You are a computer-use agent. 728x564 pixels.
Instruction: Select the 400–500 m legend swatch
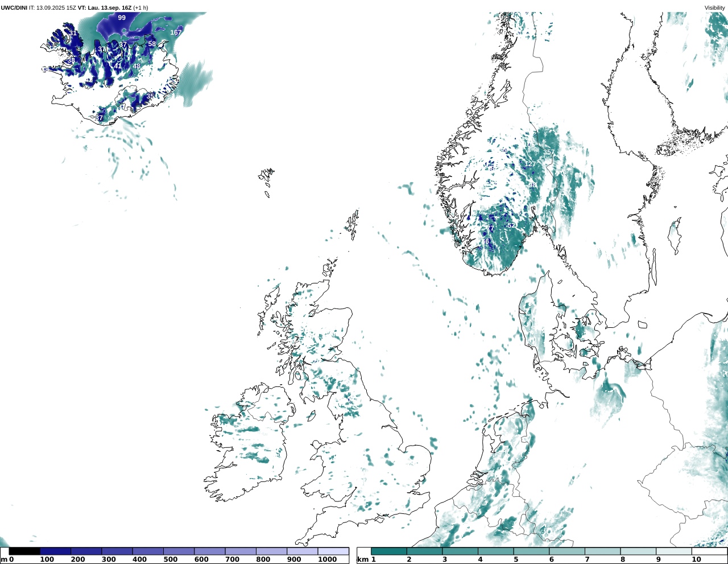click(x=148, y=551)
